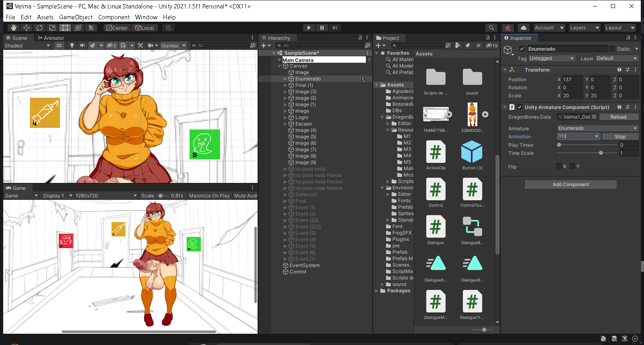The image size is (644, 345).
Task: Open the Layer Default dropdown
Action: [x=617, y=58]
